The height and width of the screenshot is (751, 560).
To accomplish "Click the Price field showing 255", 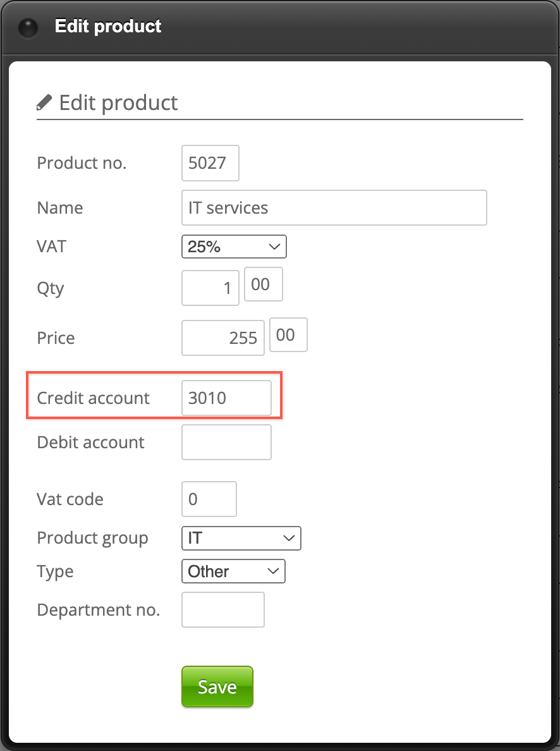I will (222, 338).
